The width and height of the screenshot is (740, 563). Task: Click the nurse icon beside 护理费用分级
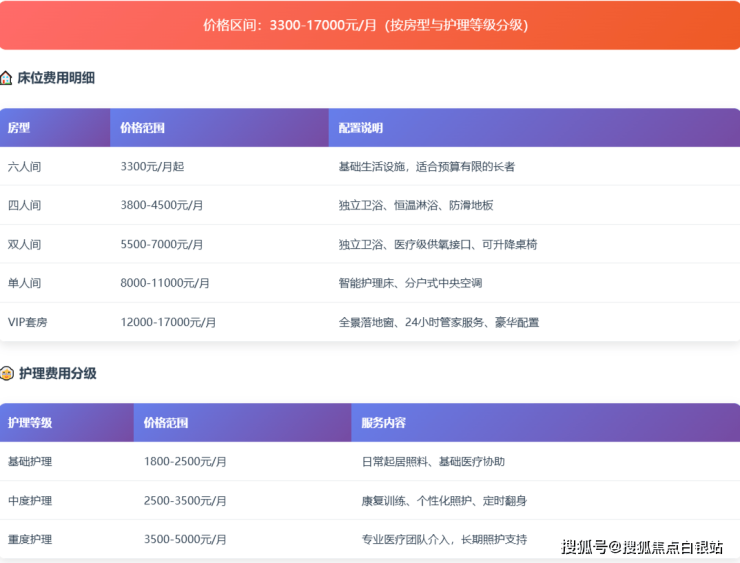(7, 374)
